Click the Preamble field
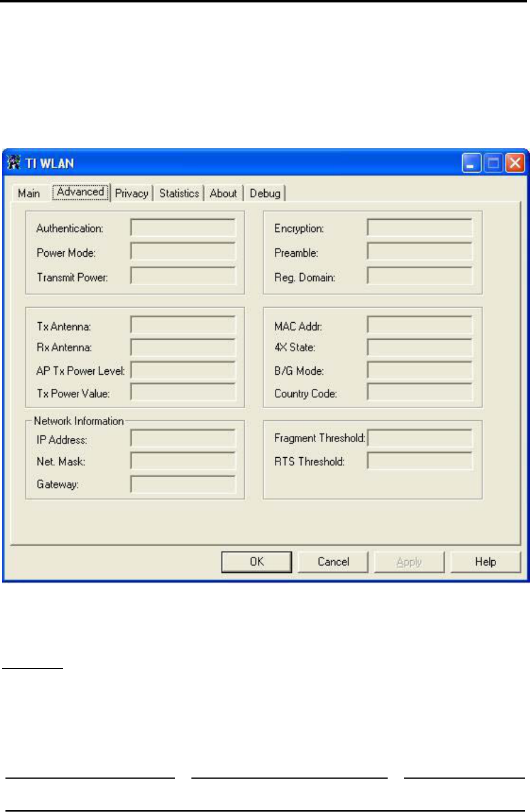Screen dimensions: 530x812 (x=420, y=251)
